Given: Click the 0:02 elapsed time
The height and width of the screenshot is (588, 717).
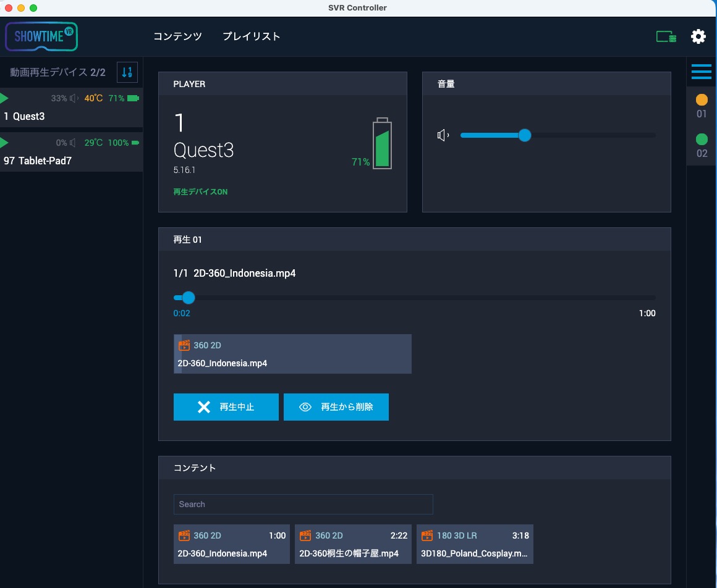Looking at the screenshot, I should coord(182,313).
